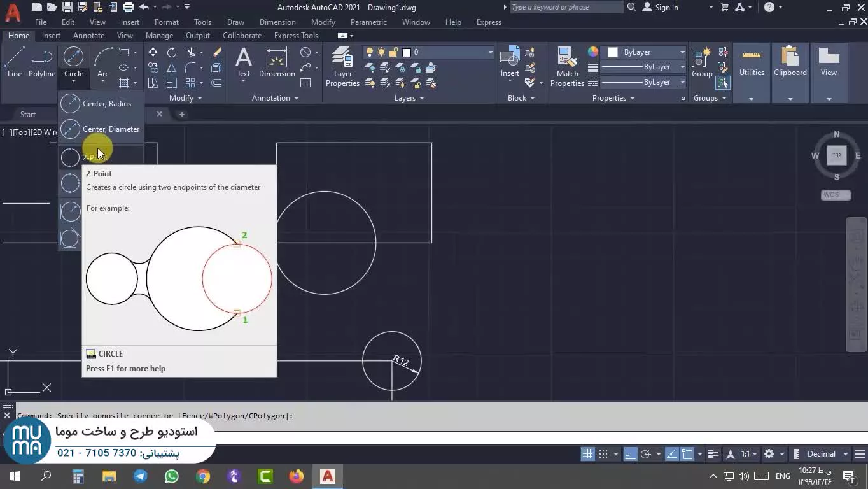The height and width of the screenshot is (489, 868).
Task: Click the Hatch tool icon
Action: (124, 83)
